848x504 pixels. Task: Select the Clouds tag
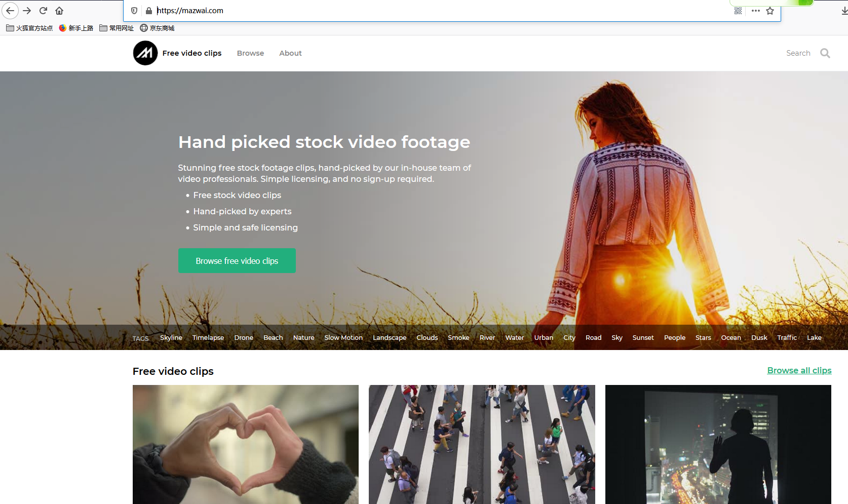click(427, 338)
